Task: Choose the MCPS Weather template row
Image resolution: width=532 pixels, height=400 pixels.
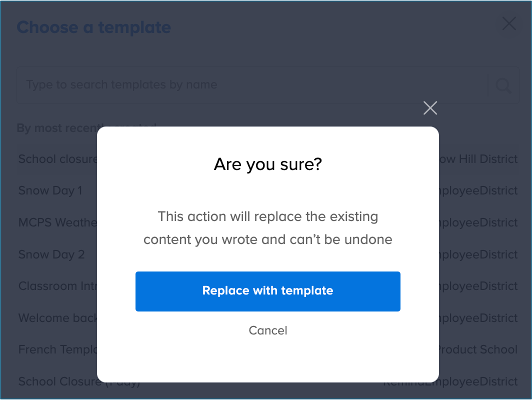Action: pos(57,222)
